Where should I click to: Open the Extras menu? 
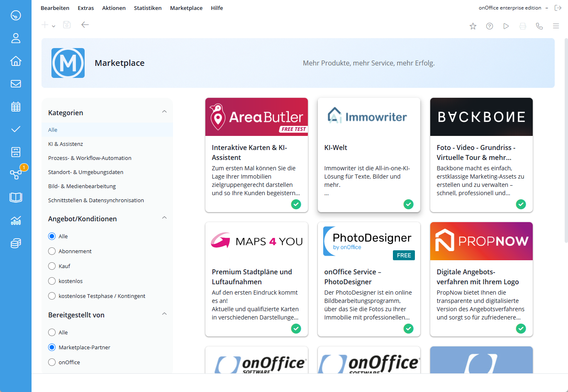(86, 8)
